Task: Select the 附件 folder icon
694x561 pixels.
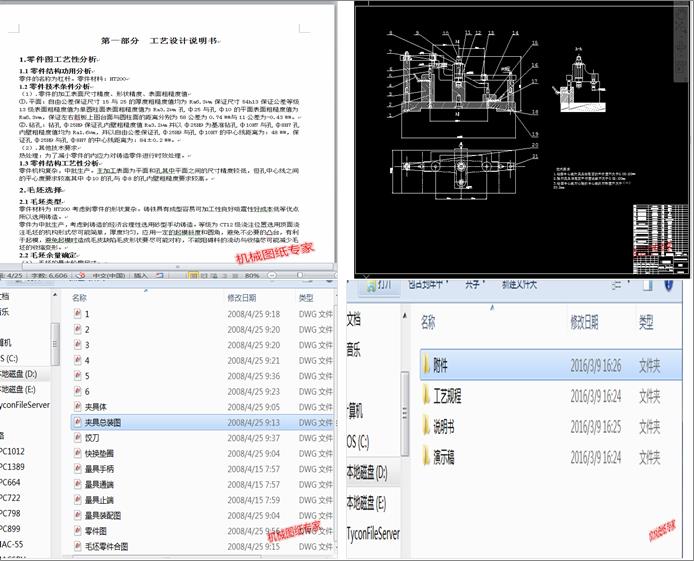Action: click(426, 365)
